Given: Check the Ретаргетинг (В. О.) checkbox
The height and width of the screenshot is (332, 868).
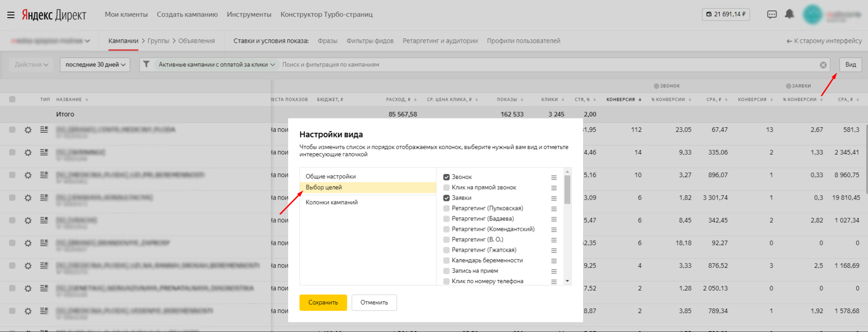Looking at the screenshot, I should point(446,239).
